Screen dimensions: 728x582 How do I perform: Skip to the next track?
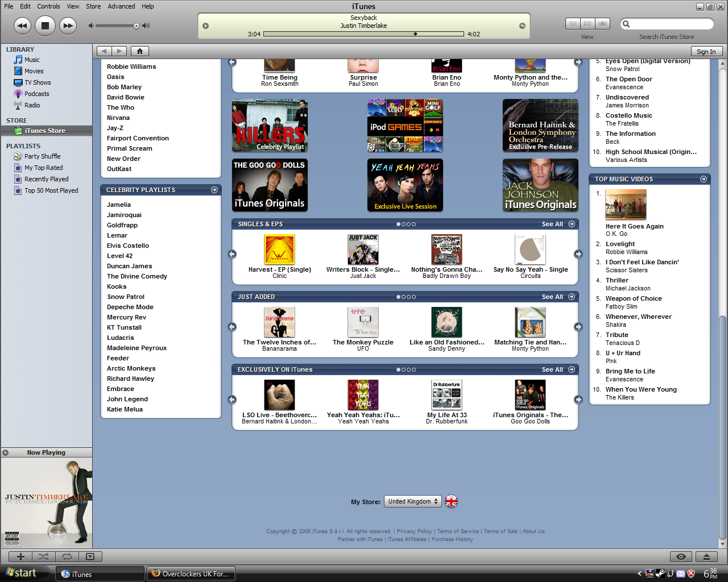[x=68, y=26]
